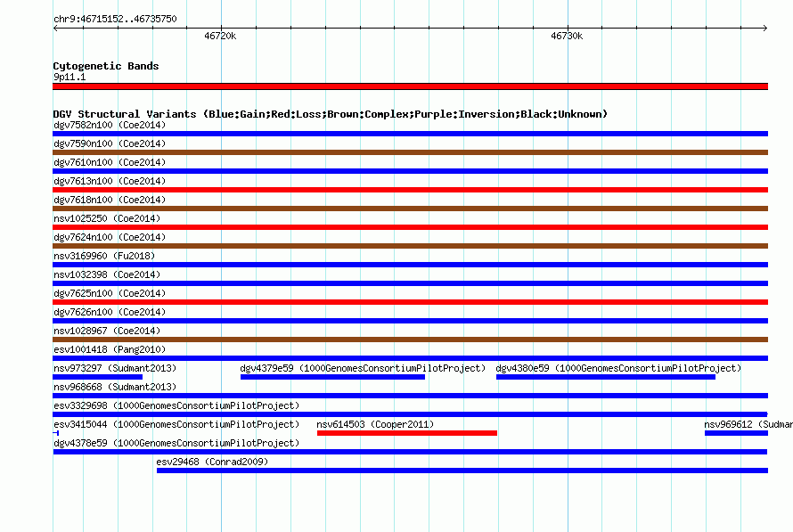Click the tiny blue mark under esv3415044

point(55,433)
